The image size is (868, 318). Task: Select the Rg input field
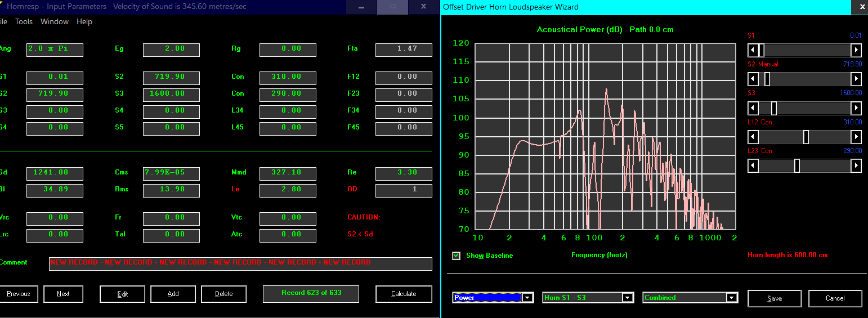(288, 50)
